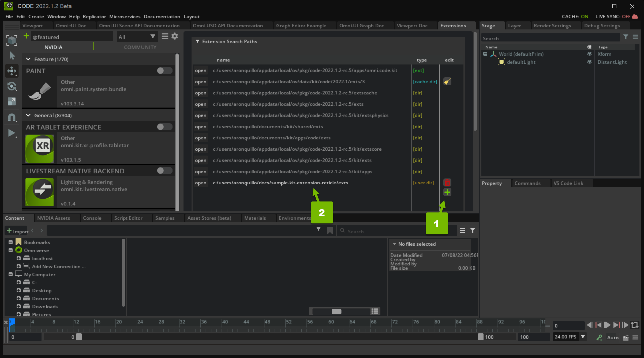Expand the C: drive node
Viewport: 644px width, 358px height.
click(18, 282)
